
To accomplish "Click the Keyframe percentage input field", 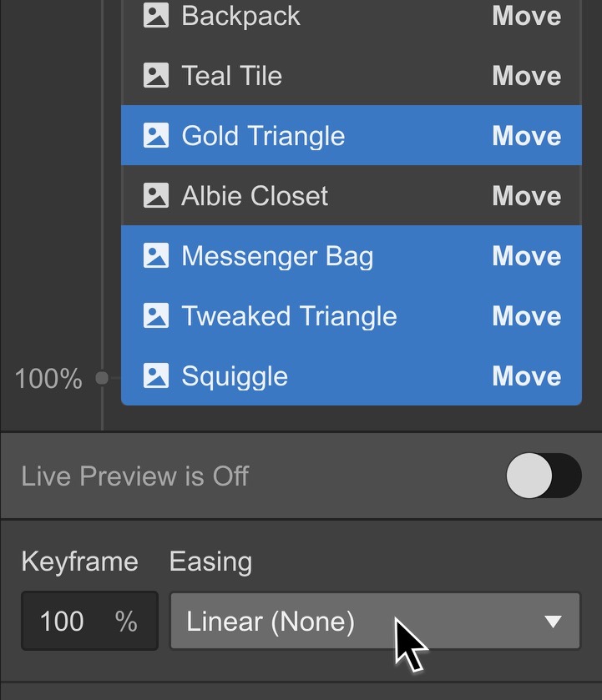I will (x=90, y=621).
